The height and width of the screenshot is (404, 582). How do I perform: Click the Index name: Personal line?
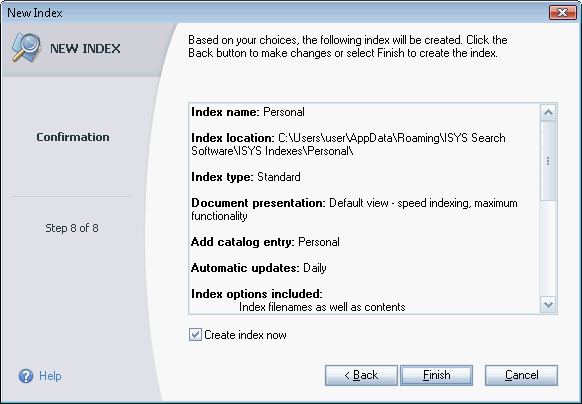[x=248, y=112]
